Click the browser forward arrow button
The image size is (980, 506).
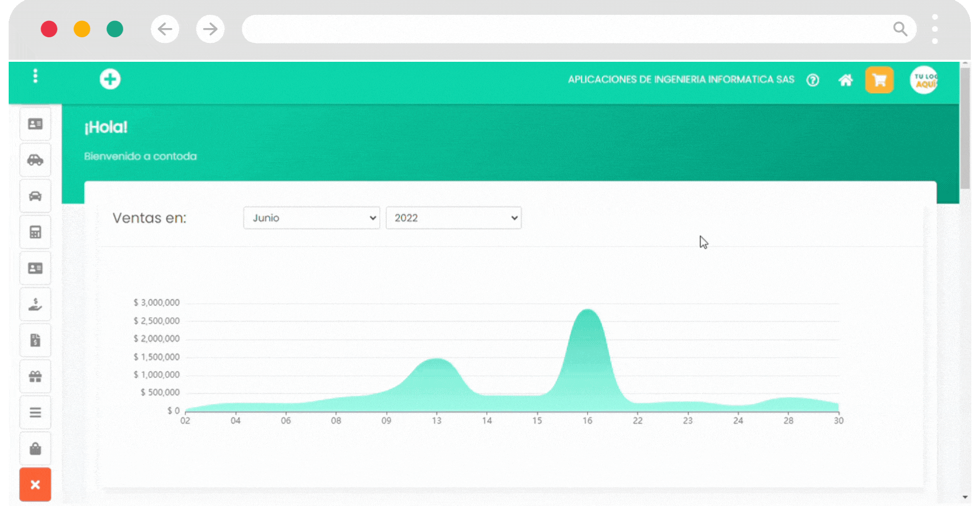tap(210, 29)
